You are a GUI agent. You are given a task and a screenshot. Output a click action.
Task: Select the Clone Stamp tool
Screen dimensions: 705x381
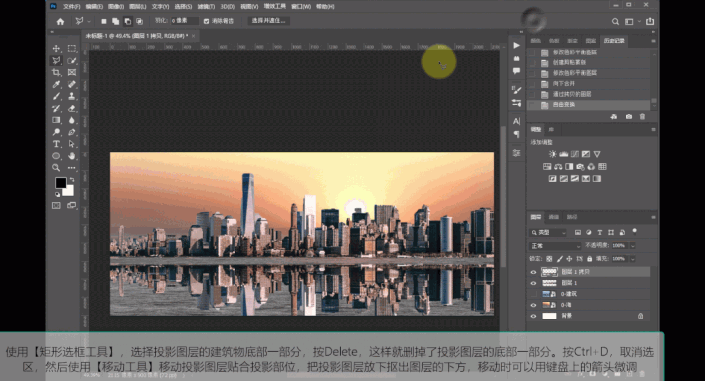click(71, 96)
